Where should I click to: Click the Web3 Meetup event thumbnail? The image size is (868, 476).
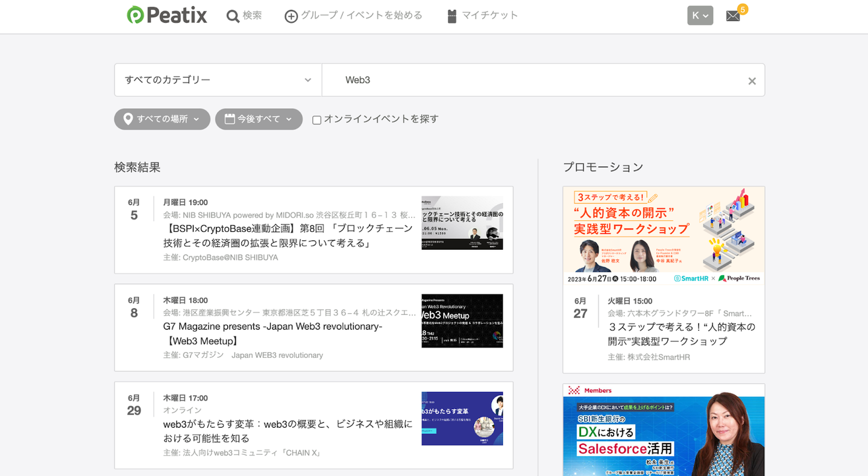click(x=462, y=321)
